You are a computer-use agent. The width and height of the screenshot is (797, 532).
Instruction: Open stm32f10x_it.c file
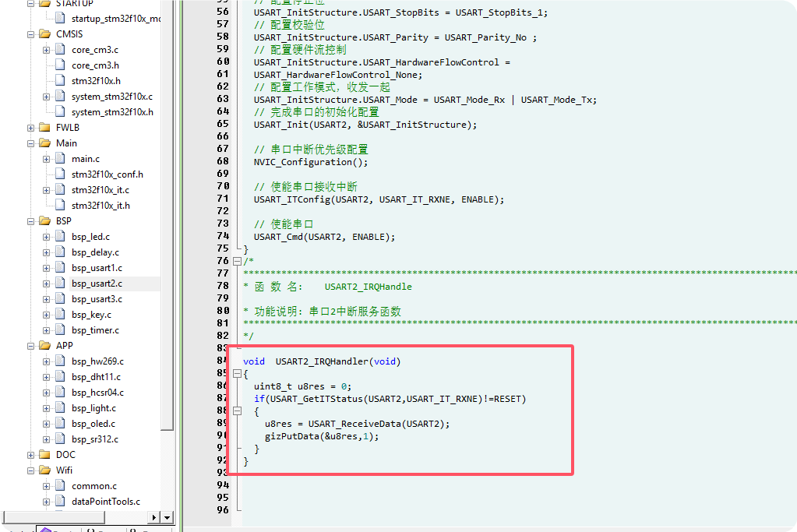coord(100,190)
